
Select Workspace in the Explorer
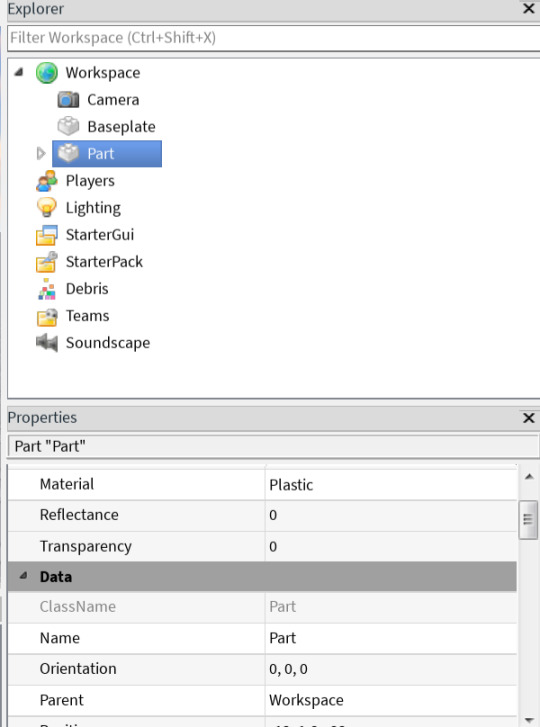click(x=102, y=73)
